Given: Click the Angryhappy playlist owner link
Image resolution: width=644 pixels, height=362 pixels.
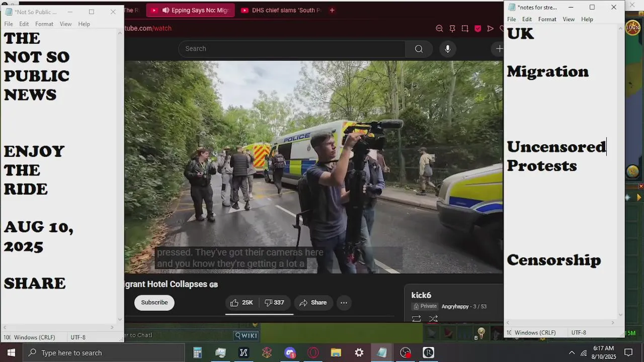Looking at the screenshot, I should pos(455,307).
